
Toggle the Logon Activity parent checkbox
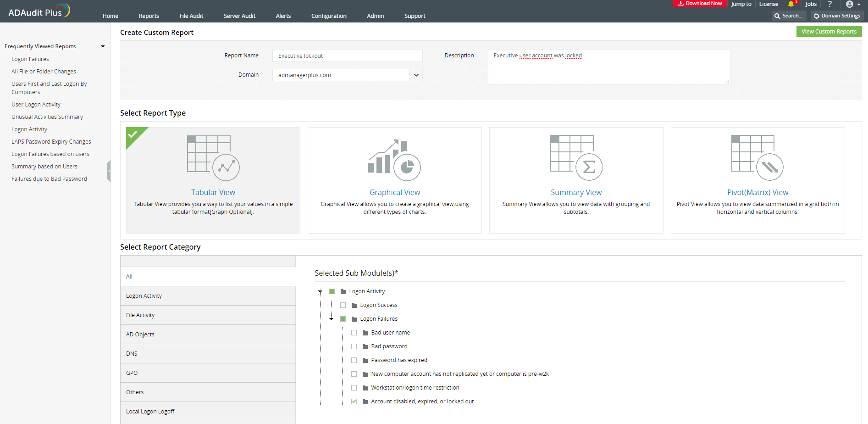tap(332, 291)
